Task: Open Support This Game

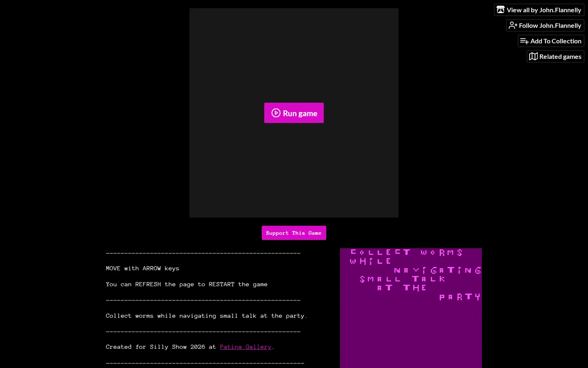Action: pyautogui.click(x=294, y=233)
